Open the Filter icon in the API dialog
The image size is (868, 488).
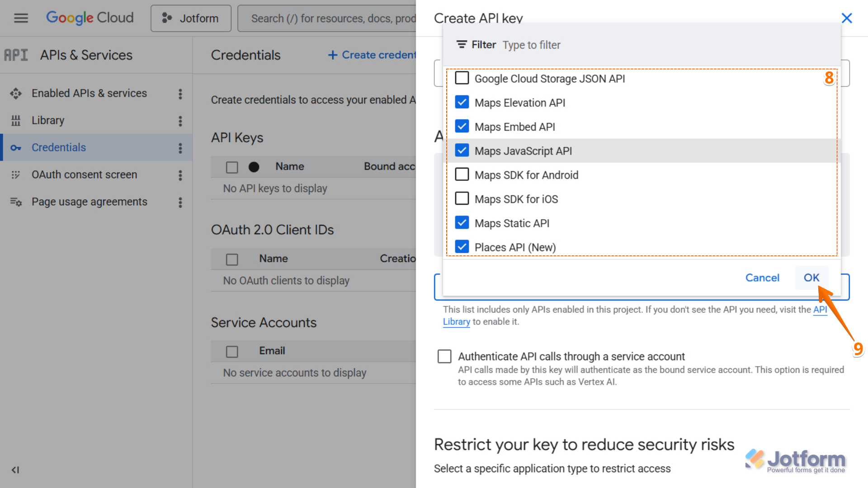point(462,44)
